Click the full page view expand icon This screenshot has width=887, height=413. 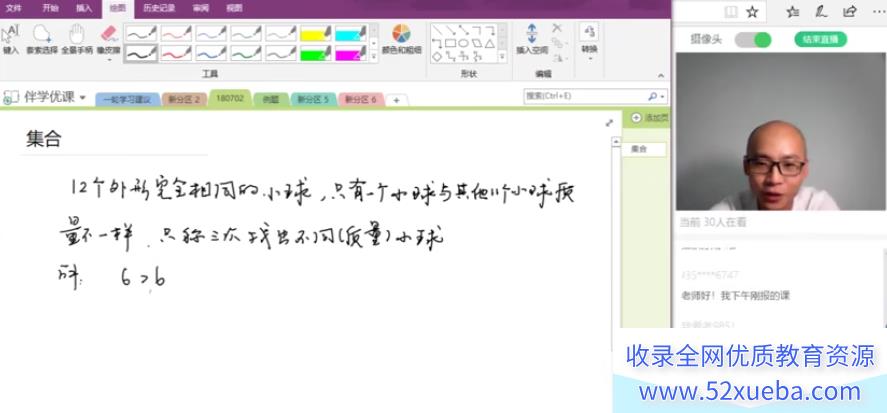click(609, 123)
